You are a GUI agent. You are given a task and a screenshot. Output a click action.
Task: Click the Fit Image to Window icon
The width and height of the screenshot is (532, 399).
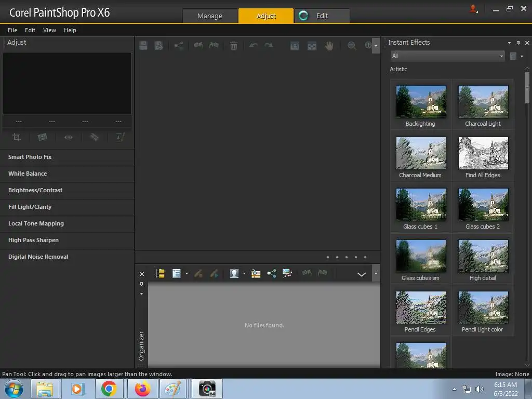point(312,46)
